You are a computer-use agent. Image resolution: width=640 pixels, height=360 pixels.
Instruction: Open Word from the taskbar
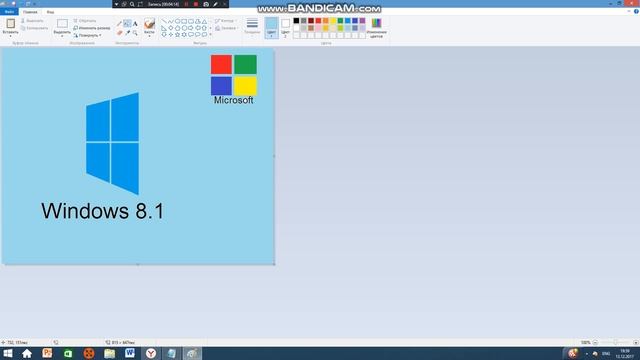(x=130, y=353)
